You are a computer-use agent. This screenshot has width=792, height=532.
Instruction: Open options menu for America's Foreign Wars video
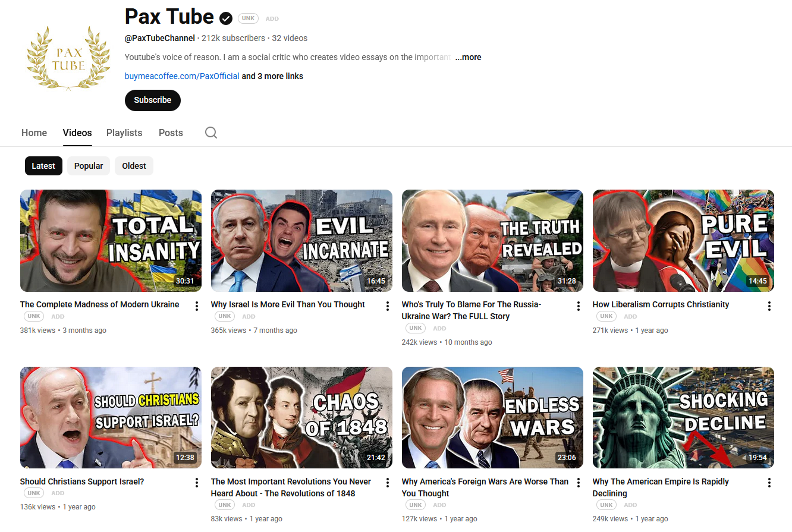(579, 483)
